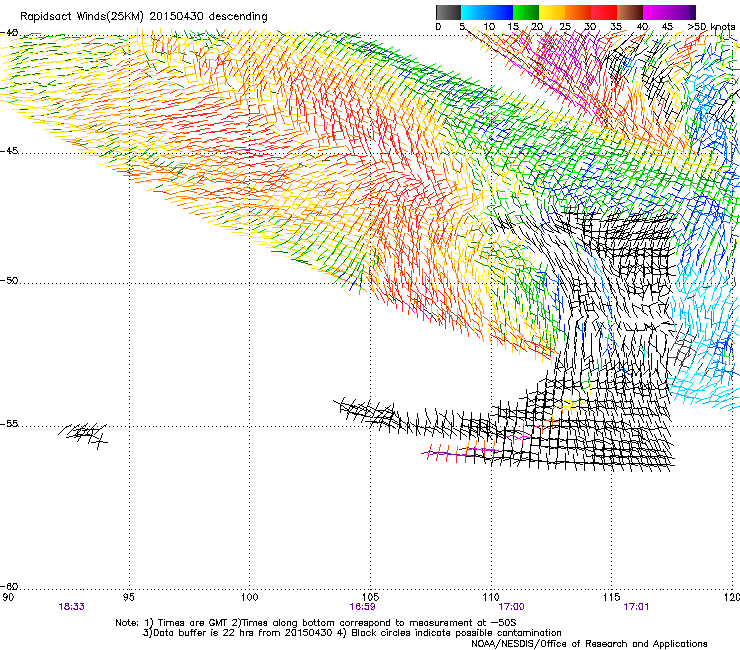Click the '110' longitude axis label

[491, 598]
